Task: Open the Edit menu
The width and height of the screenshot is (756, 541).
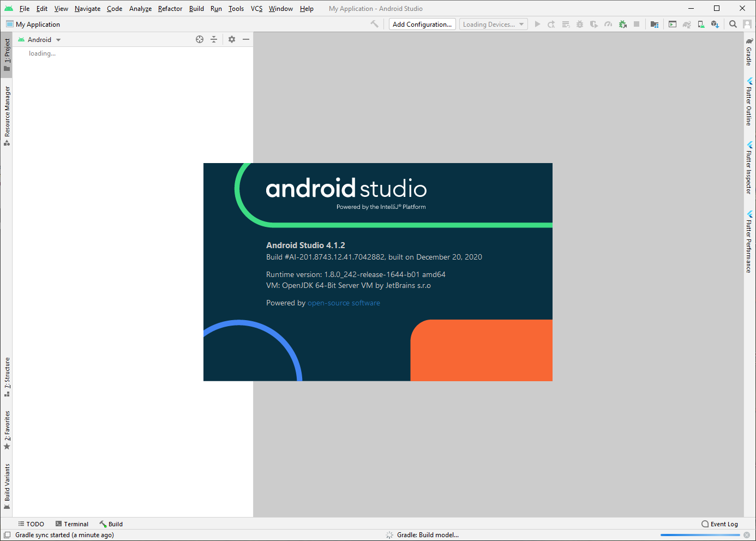Action: [x=42, y=8]
